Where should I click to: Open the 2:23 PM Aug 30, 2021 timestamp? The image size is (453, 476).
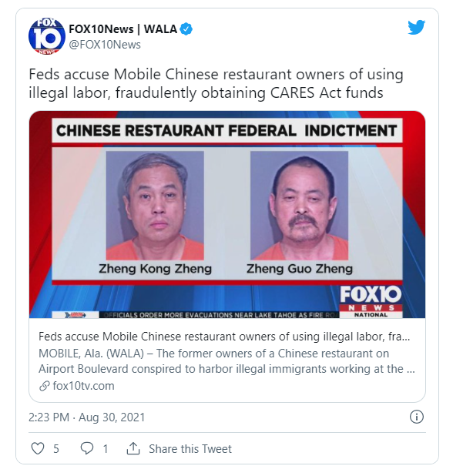[x=86, y=417]
